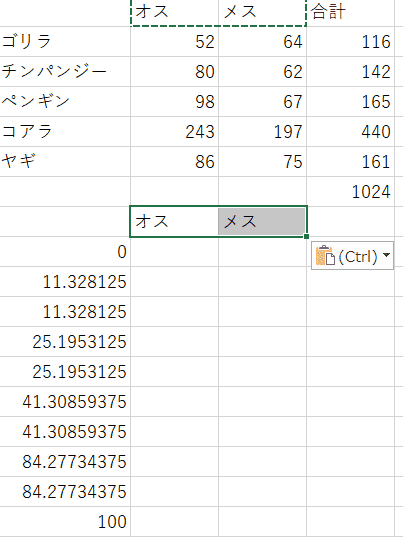The width and height of the screenshot is (403, 537).
Task: Select cell with value 197
Action: click(x=262, y=132)
